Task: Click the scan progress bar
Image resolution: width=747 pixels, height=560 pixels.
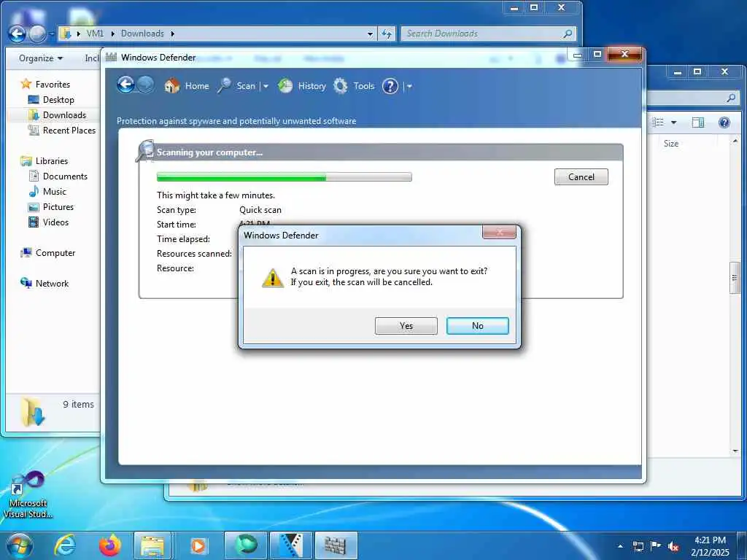Action: [x=284, y=177]
